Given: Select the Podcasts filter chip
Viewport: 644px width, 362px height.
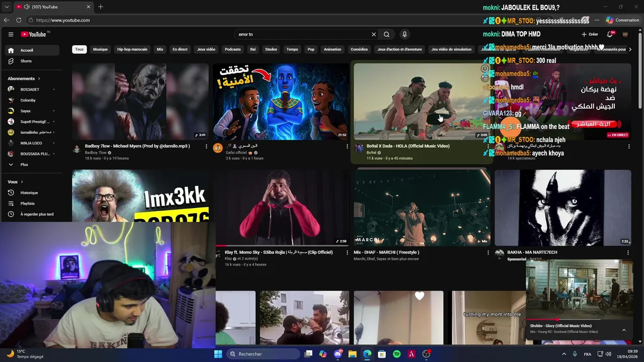Looking at the screenshot, I should [232, 49].
